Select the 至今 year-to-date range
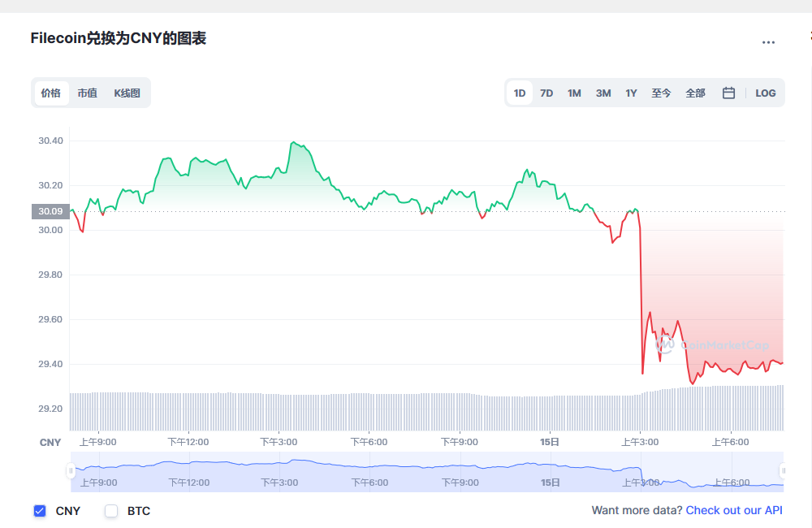812x528 pixels. point(661,93)
